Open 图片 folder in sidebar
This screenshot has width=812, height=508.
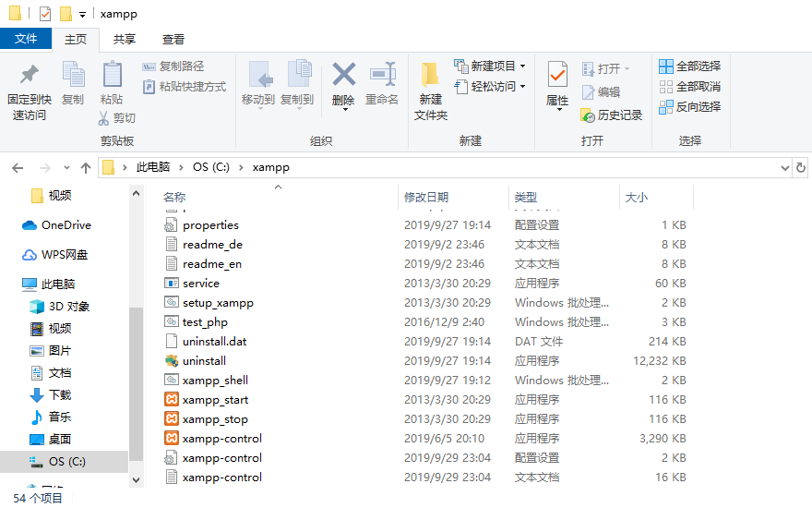tap(51, 350)
